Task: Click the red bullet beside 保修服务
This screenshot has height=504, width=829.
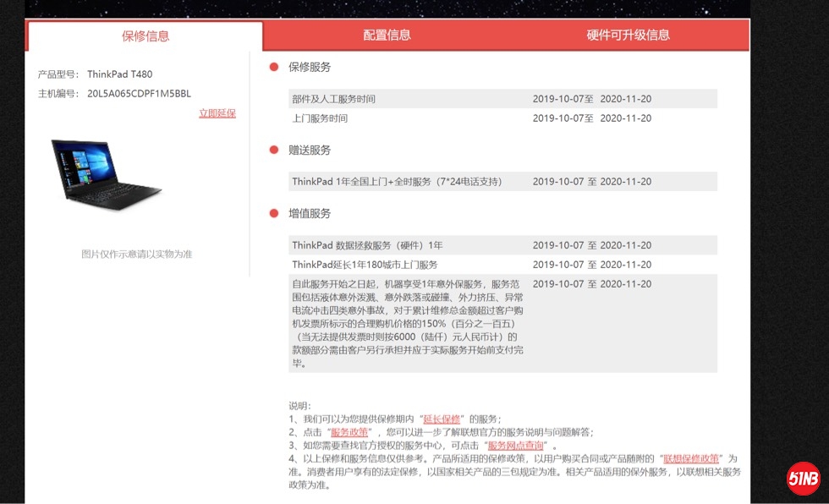Action: [274, 67]
